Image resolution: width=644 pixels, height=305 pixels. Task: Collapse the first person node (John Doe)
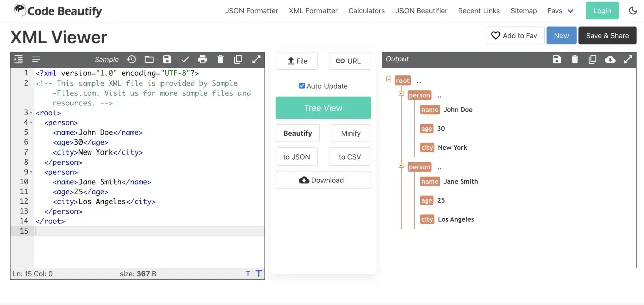click(x=401, y=94)
